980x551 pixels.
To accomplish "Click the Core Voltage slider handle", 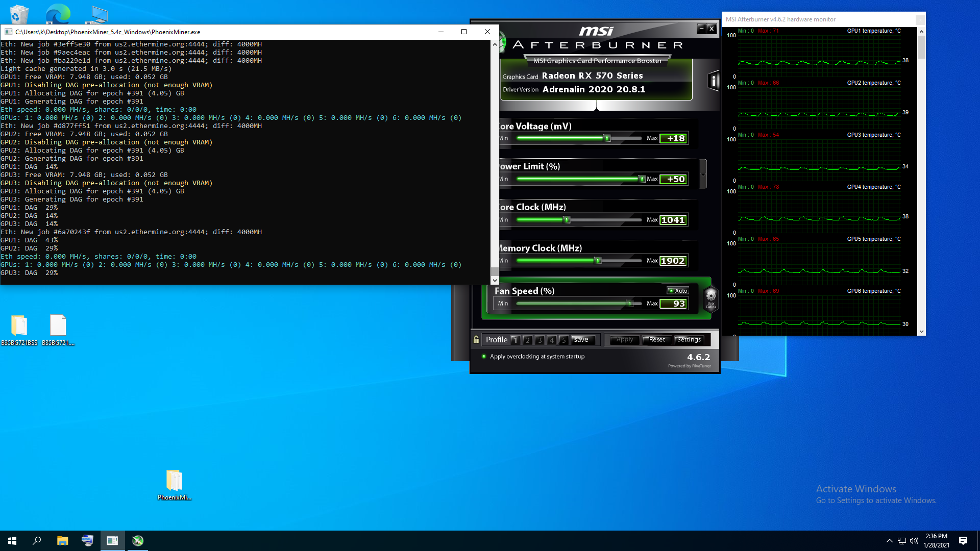I will [607, 138].
